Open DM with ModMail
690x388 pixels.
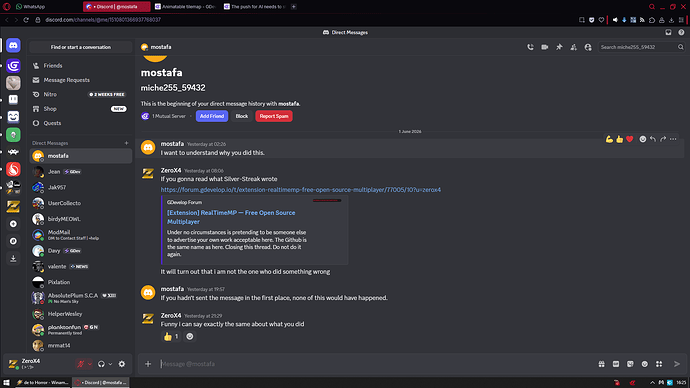[x=81, y=235]
